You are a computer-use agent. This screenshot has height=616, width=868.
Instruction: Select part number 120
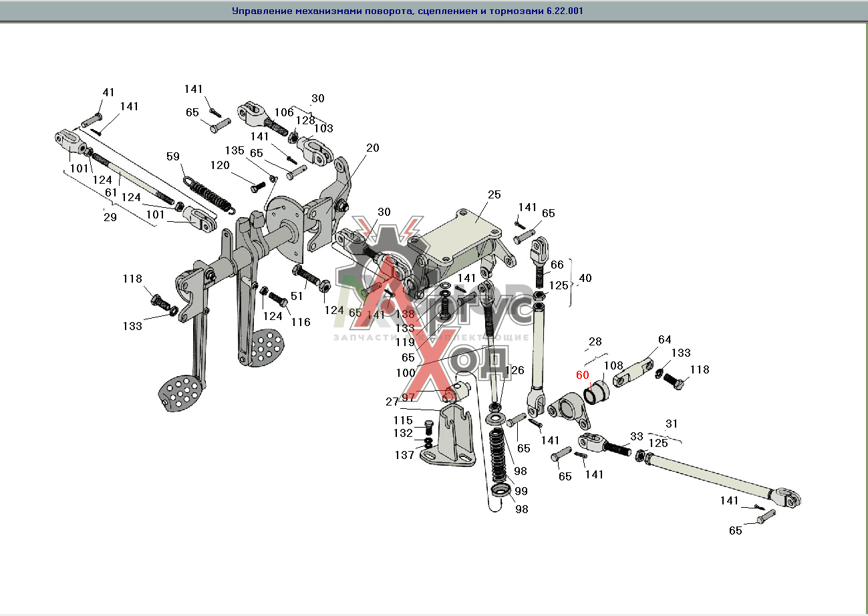pyautogui.click(x=221, y=165)
